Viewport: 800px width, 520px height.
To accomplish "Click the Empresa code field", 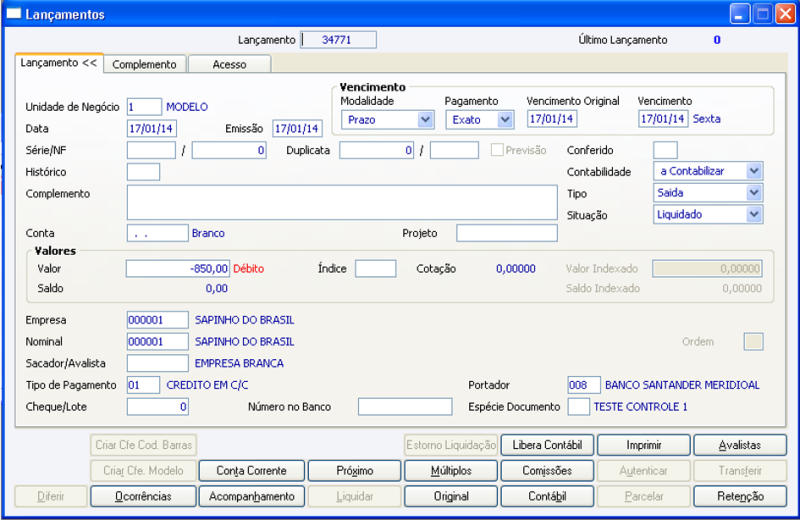I will click(x=158, y=320).
